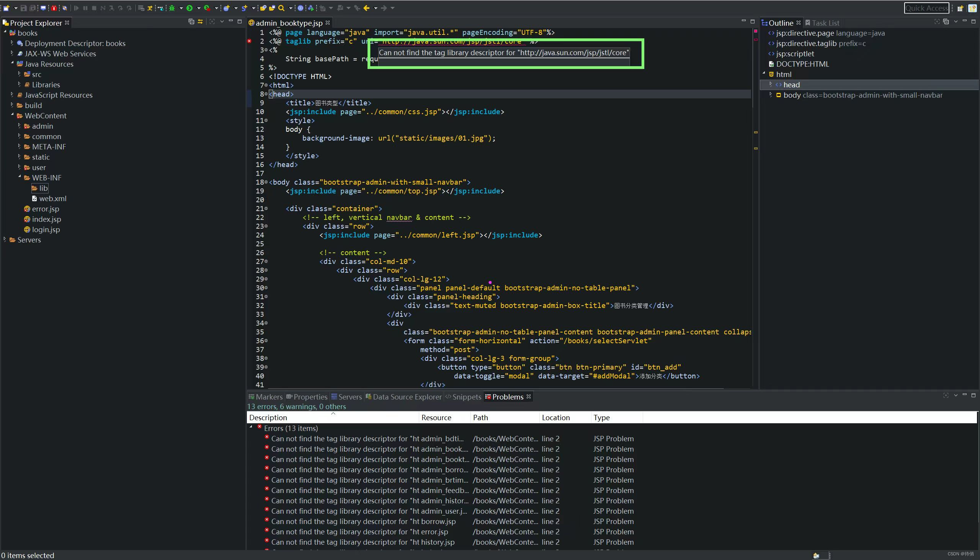The width and height of the screenshot is (980, 560).
Task: Toggle the Java EE perspective button
Action: tap(972, 8)
